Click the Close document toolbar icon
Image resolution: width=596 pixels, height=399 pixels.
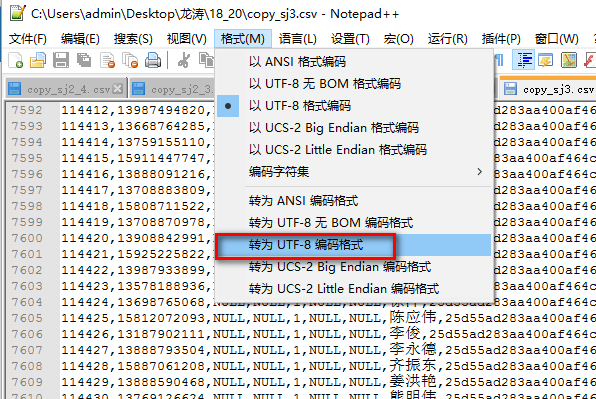coord(107,60)
